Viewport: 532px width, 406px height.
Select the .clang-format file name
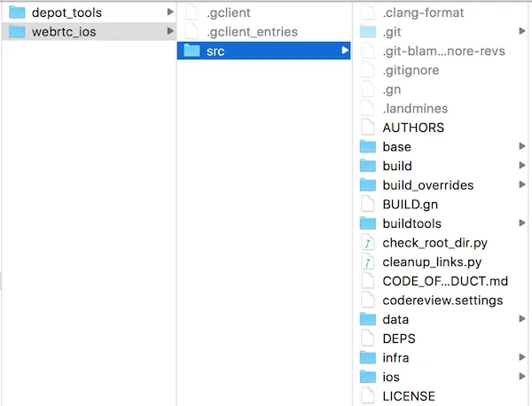click(x=423, y=13)
